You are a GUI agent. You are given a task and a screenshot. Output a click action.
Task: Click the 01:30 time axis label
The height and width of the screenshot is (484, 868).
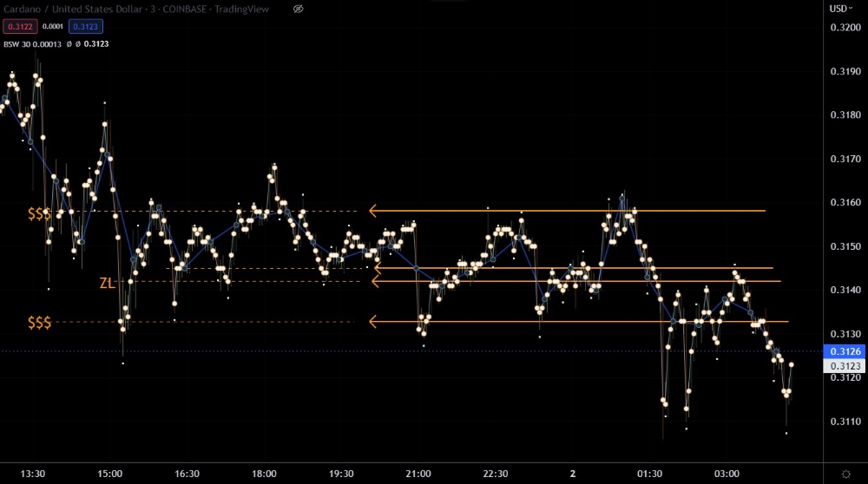pos(649,474)
